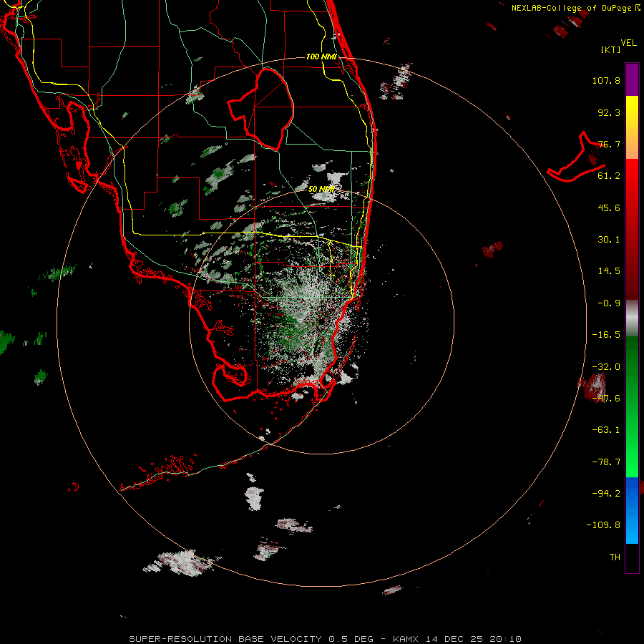Pick the black TH segment of the velocity scale

tap(632, 557)
